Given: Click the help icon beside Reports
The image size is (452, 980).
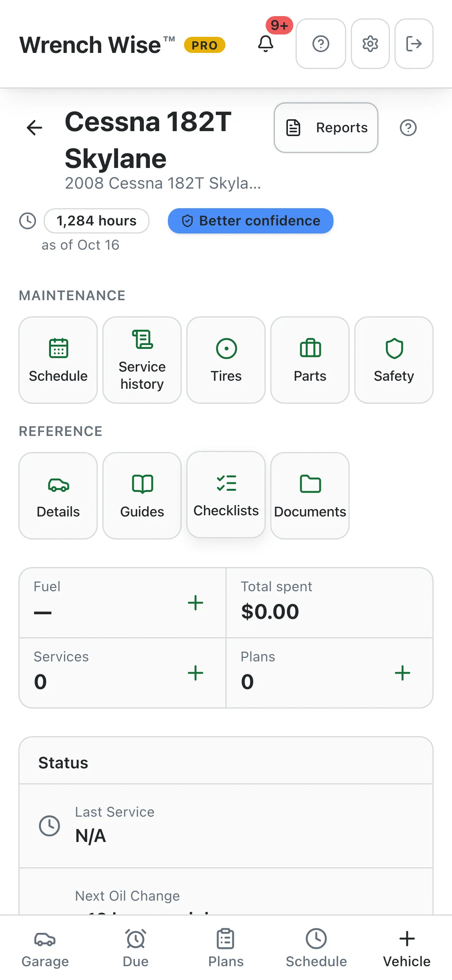Looking at the screenshot, I should pyautogui.click(x=408, y=128).
